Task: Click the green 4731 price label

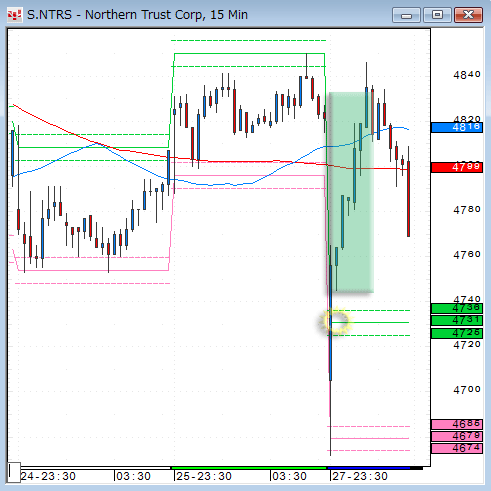Action: click(457, 321)
